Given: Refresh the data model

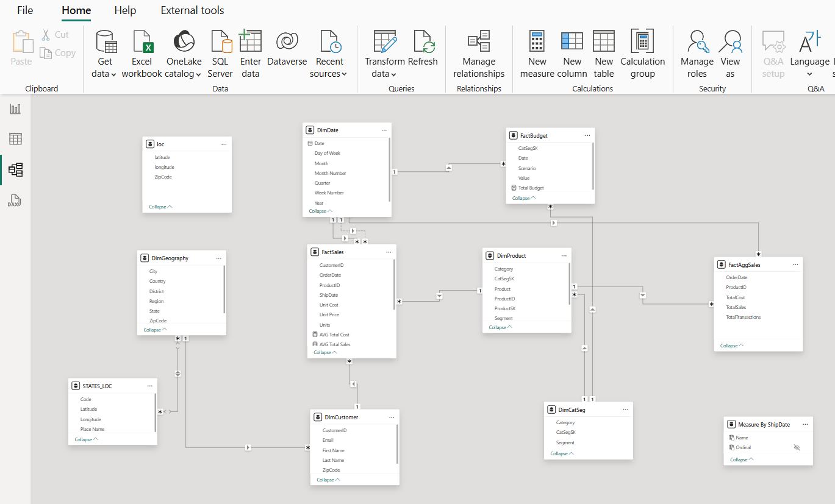Looking at the screenshot, I should (423, 52).
